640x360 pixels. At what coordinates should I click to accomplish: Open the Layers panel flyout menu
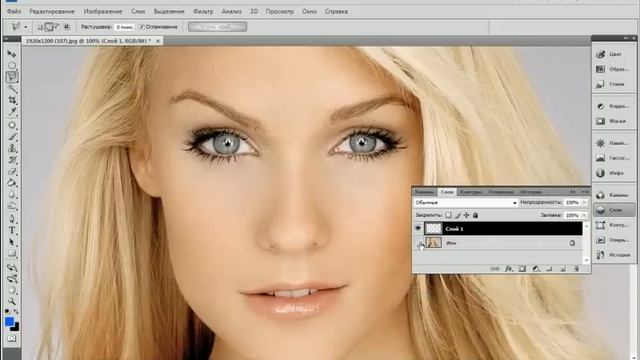(x=586, y=192)
